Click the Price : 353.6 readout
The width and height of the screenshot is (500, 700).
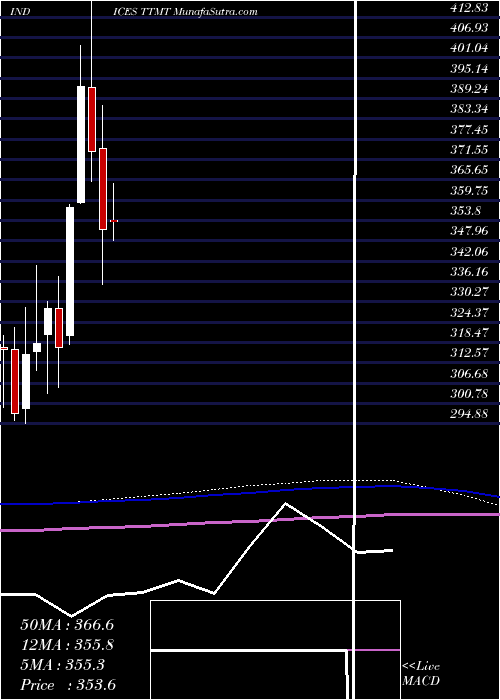pyautogui.click(x=68, y=685)
